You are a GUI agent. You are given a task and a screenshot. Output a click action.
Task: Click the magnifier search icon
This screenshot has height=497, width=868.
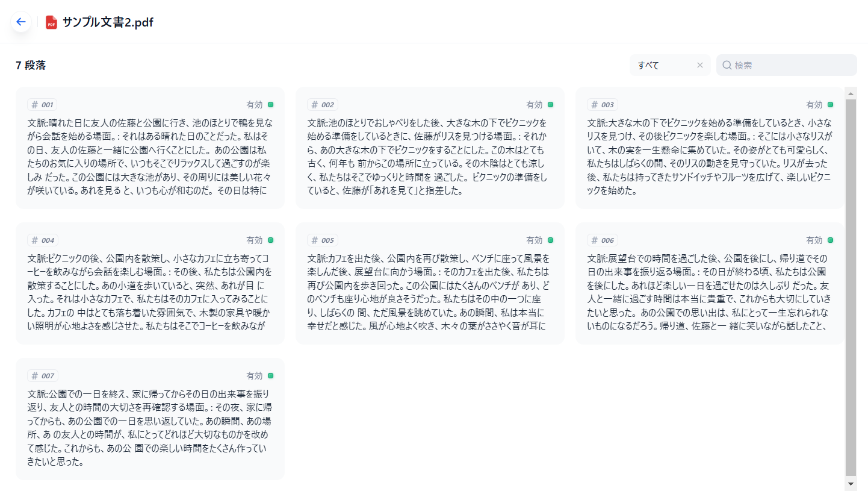[x=727, y=65]
